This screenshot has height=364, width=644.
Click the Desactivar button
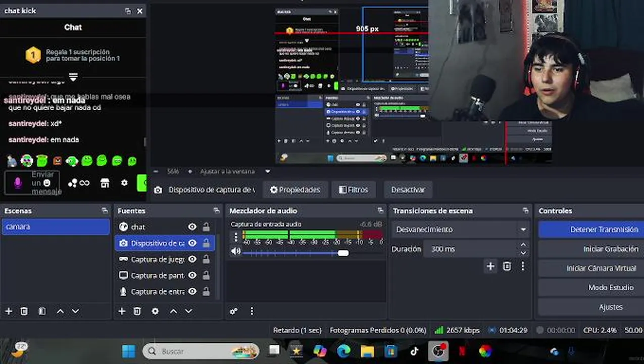point(408,190)
